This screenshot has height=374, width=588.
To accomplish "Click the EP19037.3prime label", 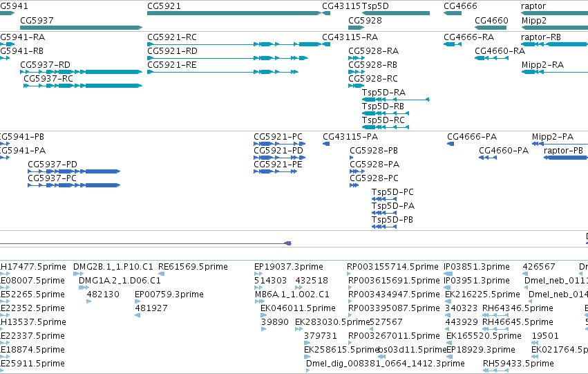I will tap(289, 267).
